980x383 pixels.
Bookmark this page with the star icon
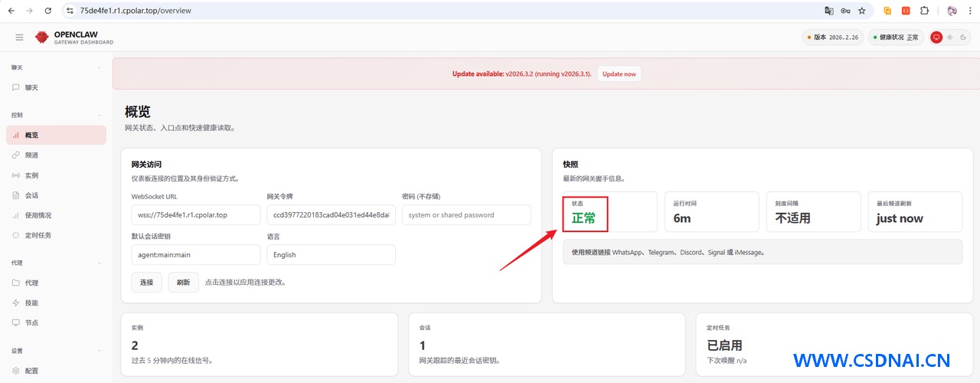click(x=862, y=11)
